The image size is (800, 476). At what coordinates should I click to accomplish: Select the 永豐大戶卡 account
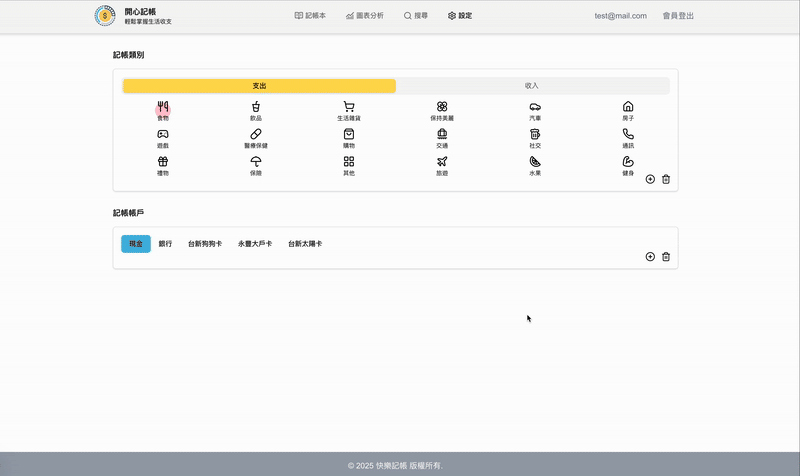[255, 244]
